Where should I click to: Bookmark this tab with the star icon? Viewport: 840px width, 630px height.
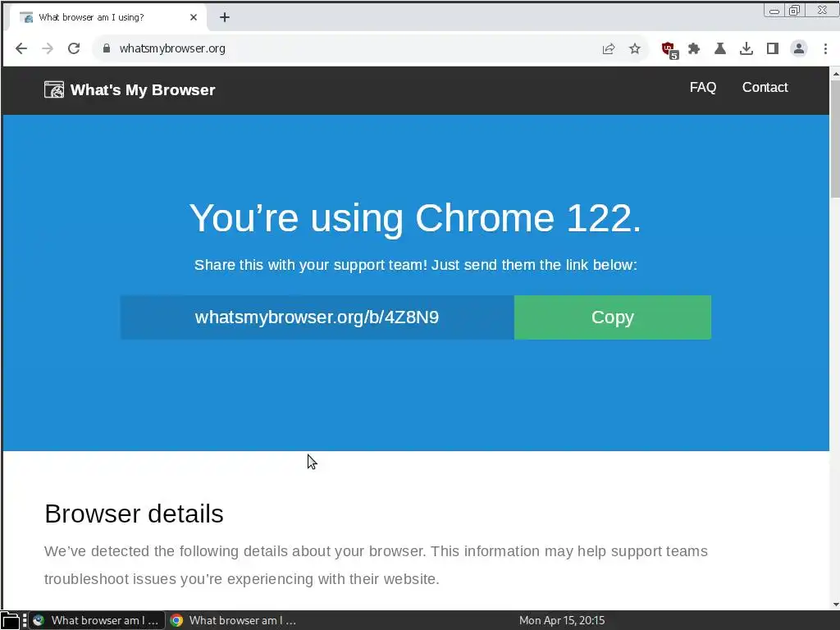click(x=635, y=48)
